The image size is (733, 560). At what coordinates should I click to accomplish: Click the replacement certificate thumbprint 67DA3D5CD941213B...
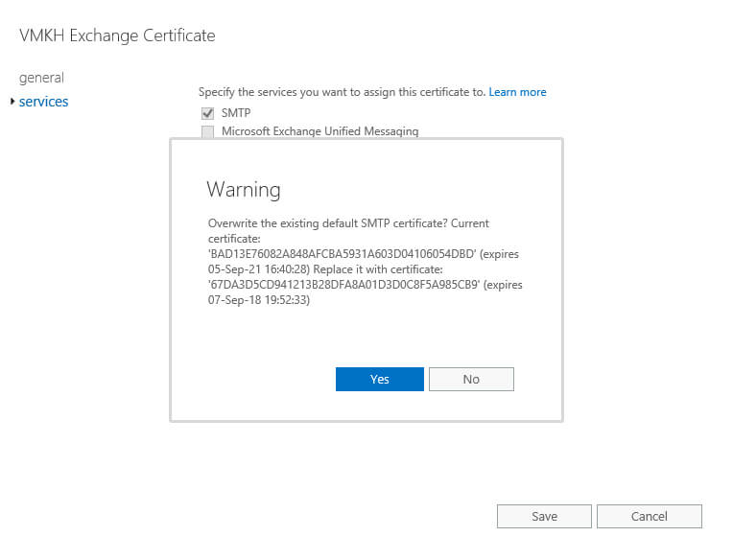(x=343, y=285)
